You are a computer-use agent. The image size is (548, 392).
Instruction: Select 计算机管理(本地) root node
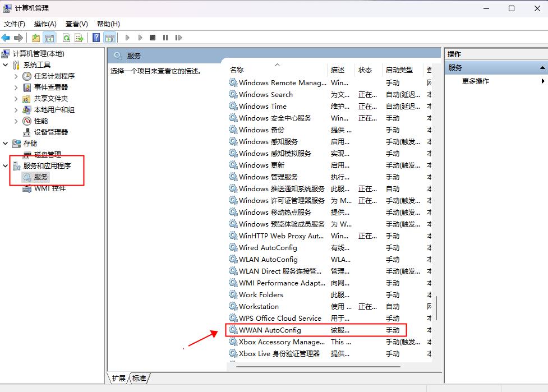pos(39,53)
